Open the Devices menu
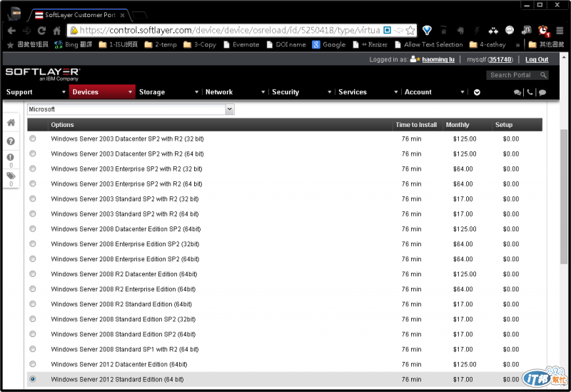 [x=85, y=92]
